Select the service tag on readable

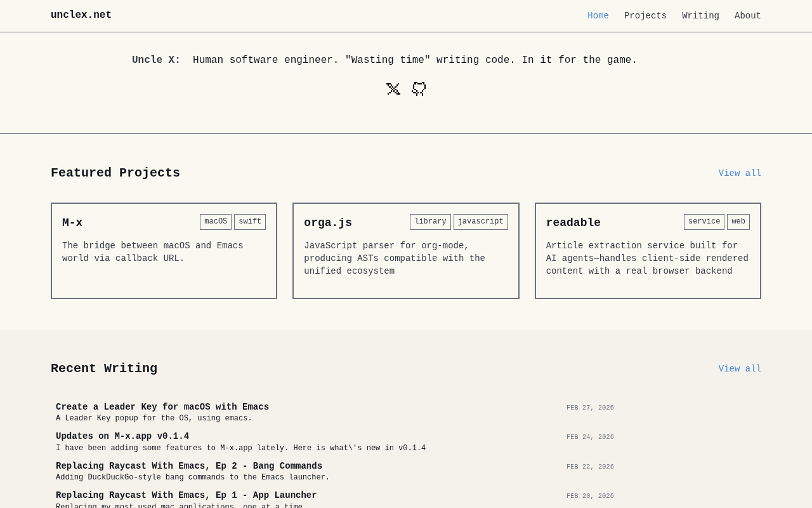point(704,222)
